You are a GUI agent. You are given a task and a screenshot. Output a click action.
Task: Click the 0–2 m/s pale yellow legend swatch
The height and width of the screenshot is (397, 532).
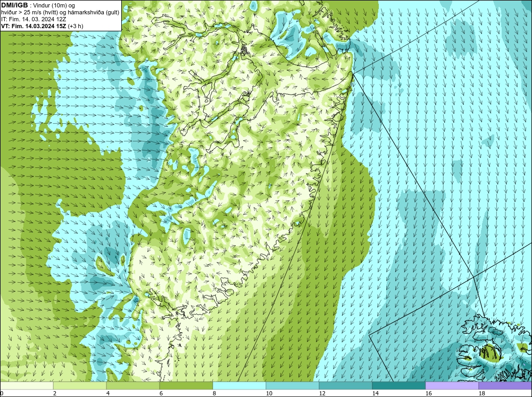point(27,386)
